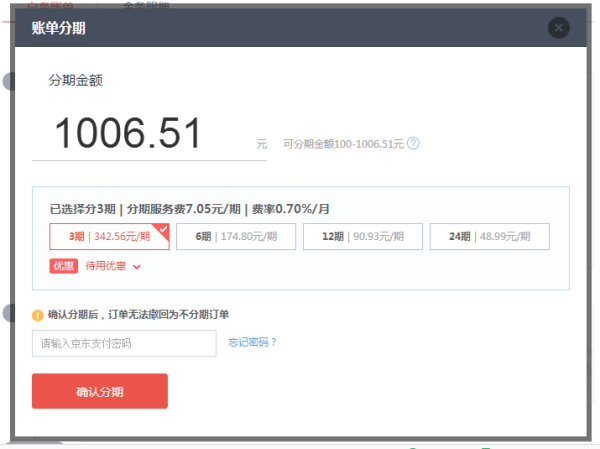Choose the 6期 174.80元/期 plan

coord(236,237)
